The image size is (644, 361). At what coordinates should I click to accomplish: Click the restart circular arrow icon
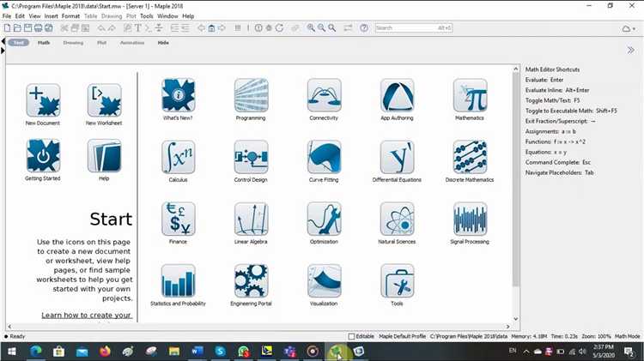279,28
